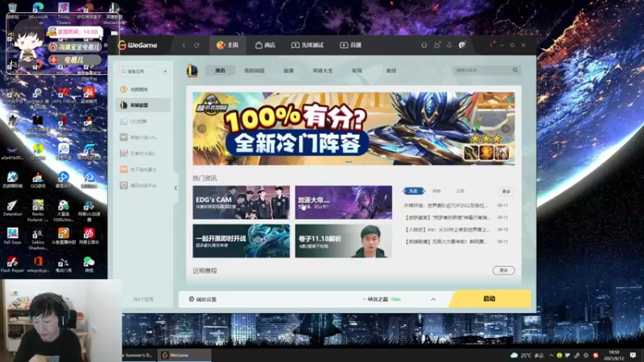Click the League of Legends logo icon

[x=192, y=71]
